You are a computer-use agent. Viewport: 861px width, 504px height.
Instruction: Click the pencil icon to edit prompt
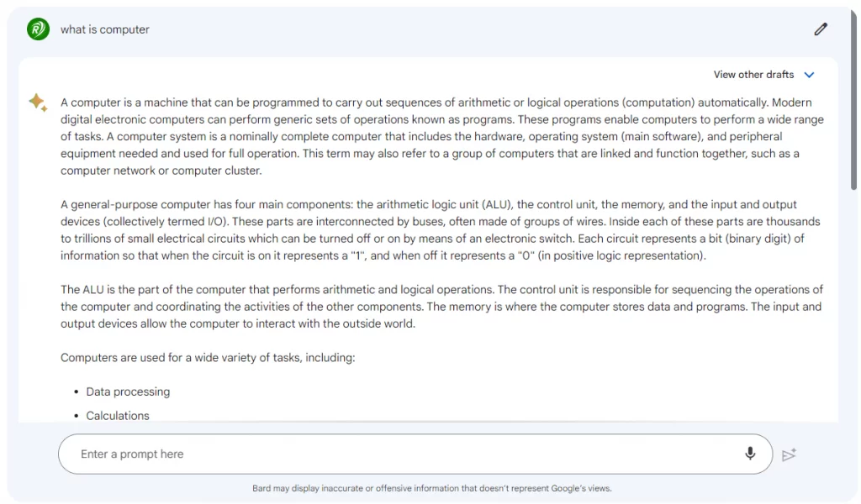[x=821, y=29]
